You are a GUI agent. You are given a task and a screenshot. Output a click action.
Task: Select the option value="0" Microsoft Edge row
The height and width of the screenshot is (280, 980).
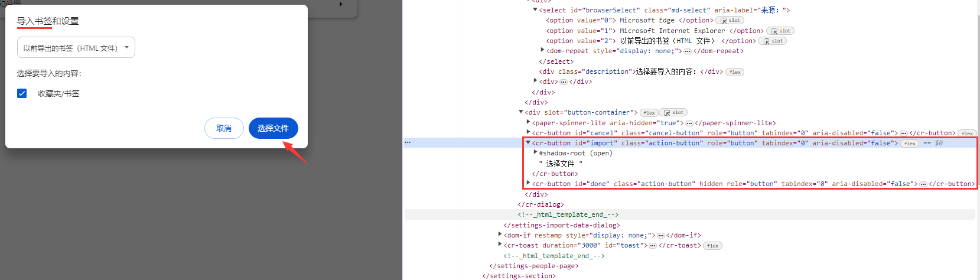[630, 20]
